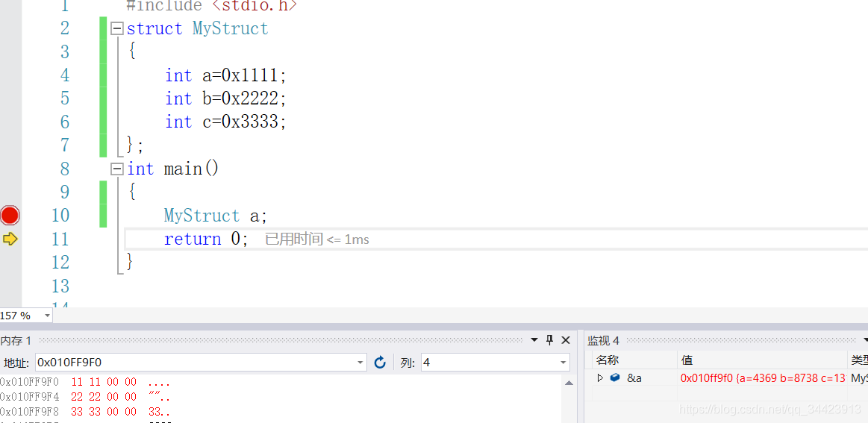
Task: Click line number 8 in gutter
Action: [65, 169]
